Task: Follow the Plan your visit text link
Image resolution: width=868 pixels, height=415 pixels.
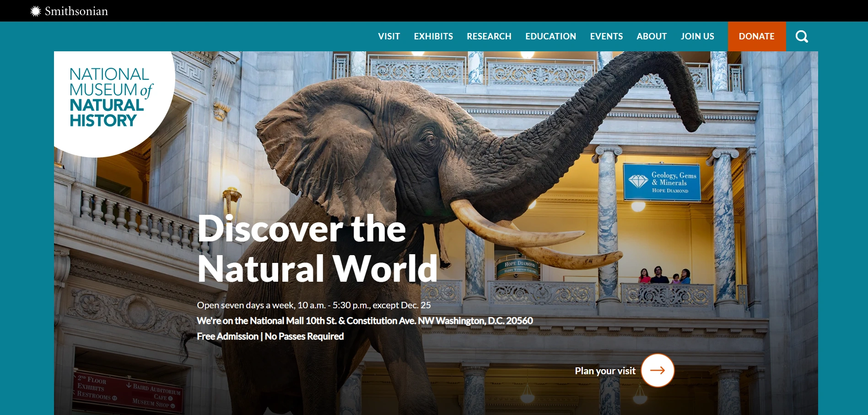Action: point(605,371)
